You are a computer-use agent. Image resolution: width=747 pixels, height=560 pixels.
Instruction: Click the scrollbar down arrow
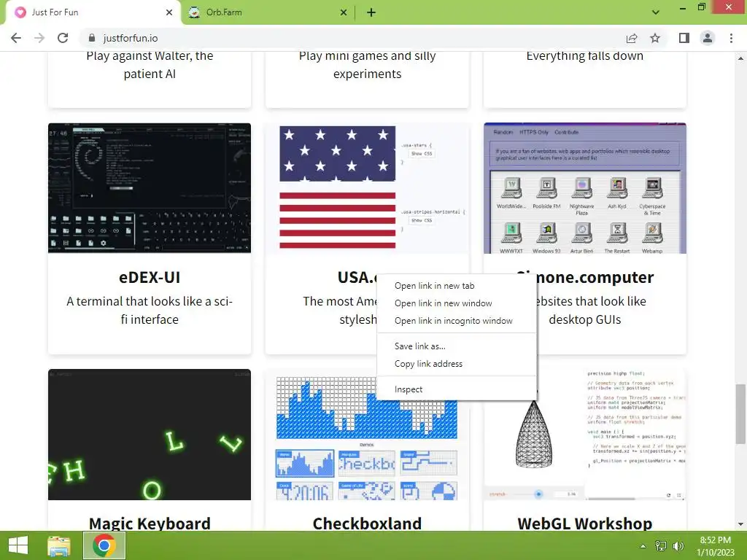(740, 524)
